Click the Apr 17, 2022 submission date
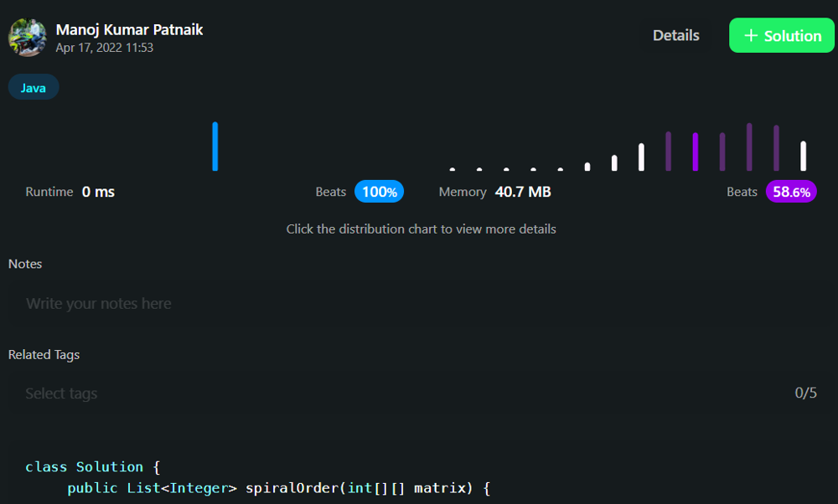 pos(104,48)
